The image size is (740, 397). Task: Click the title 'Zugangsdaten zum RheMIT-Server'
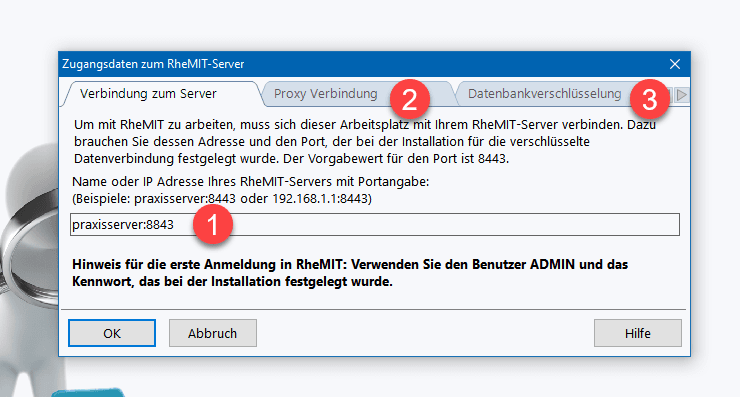click(153, 64)
